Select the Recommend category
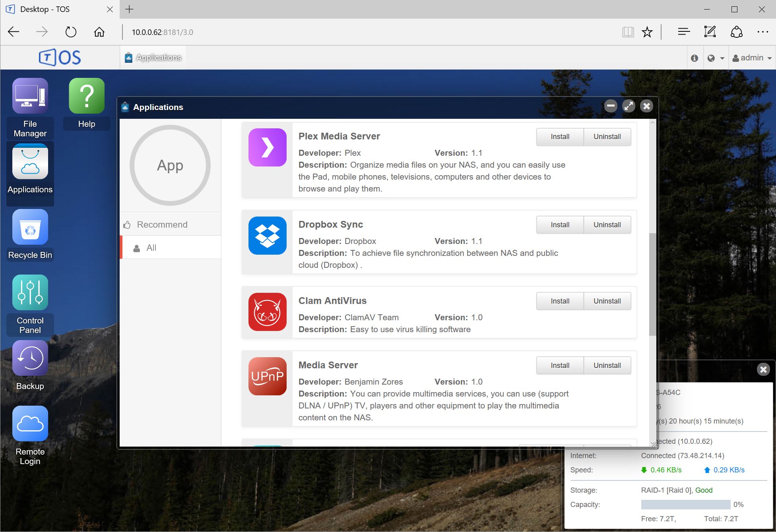The height and width of the screenshot is (532, 776). (x=162, y=224)
